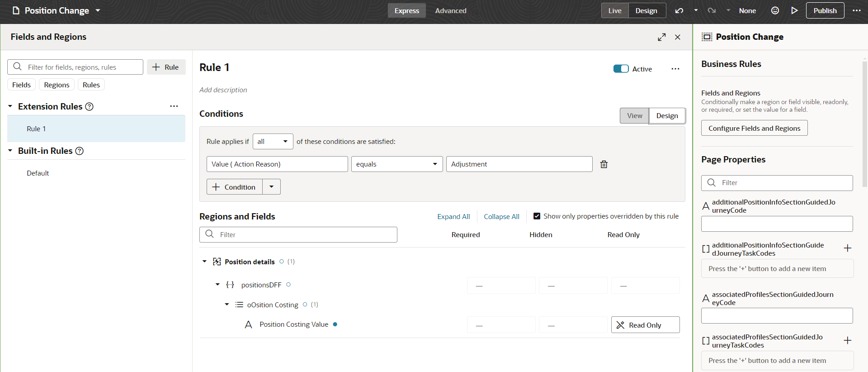
Task: Click the Adjustment value input field
Action: coord(519,164)
